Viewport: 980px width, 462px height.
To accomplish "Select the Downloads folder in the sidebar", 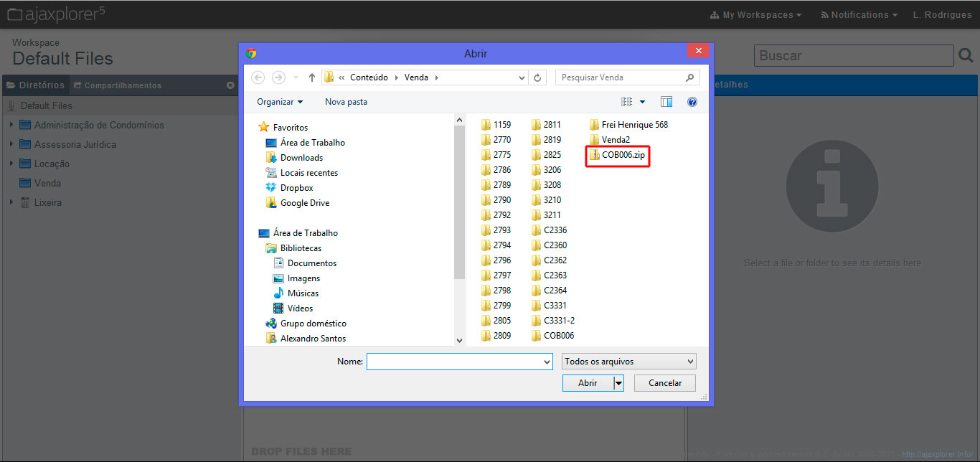I will click(x=301, y=158).
